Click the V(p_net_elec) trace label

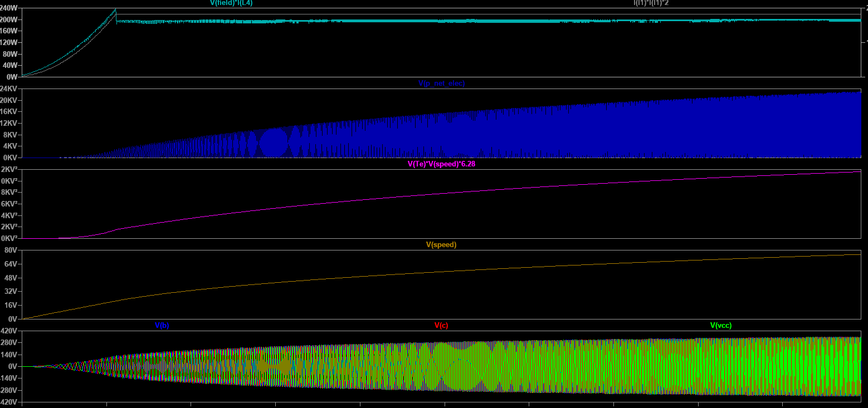pyautogui.click(x=441, y=83)
